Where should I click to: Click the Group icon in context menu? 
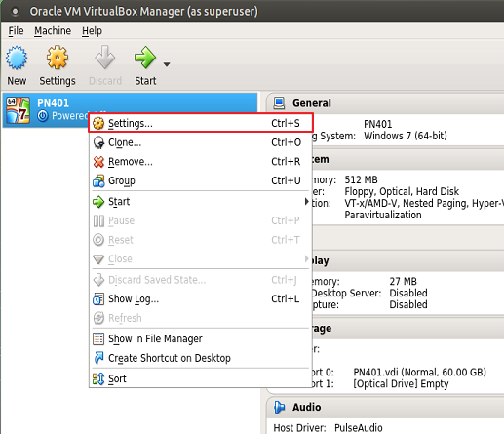click(x=98, y=181)
